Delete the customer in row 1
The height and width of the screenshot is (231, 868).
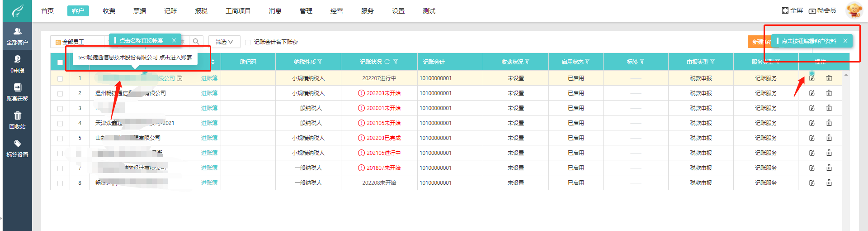tap(829, 78)
